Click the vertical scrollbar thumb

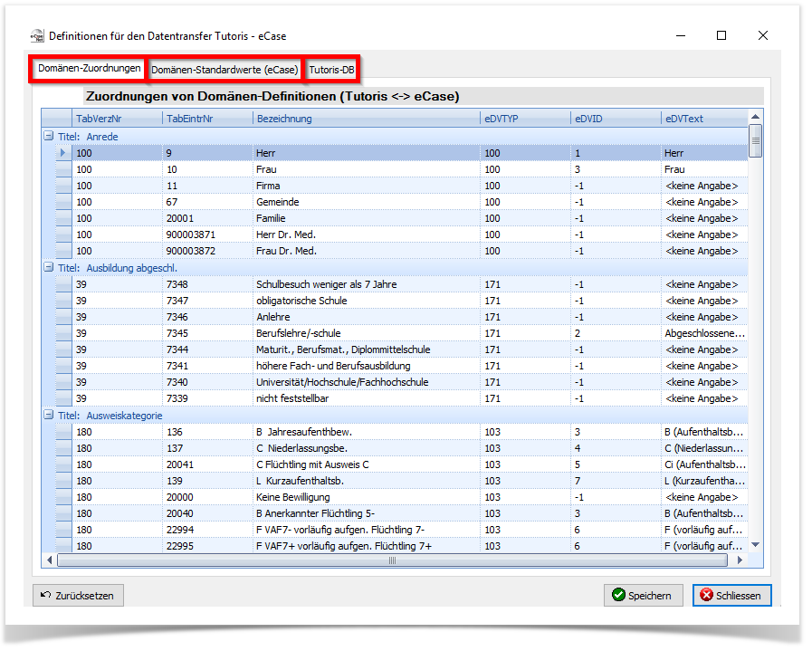(x=756, y=140)
